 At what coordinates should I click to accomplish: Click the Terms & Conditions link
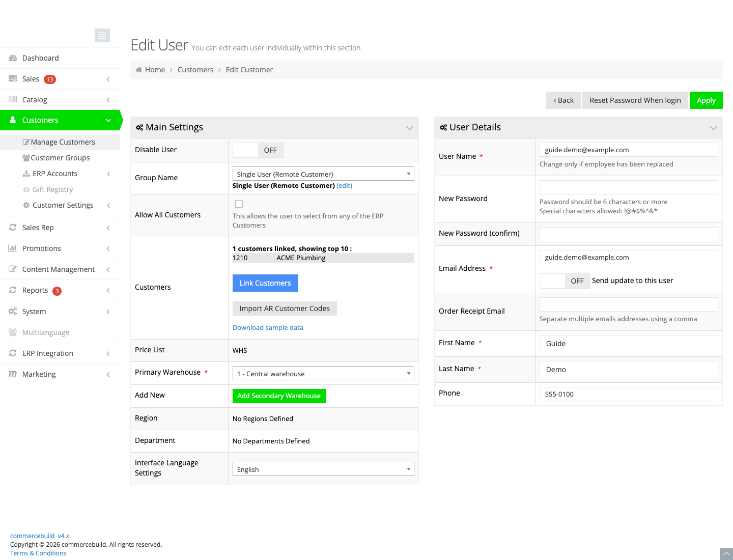[x=38, y=553]
